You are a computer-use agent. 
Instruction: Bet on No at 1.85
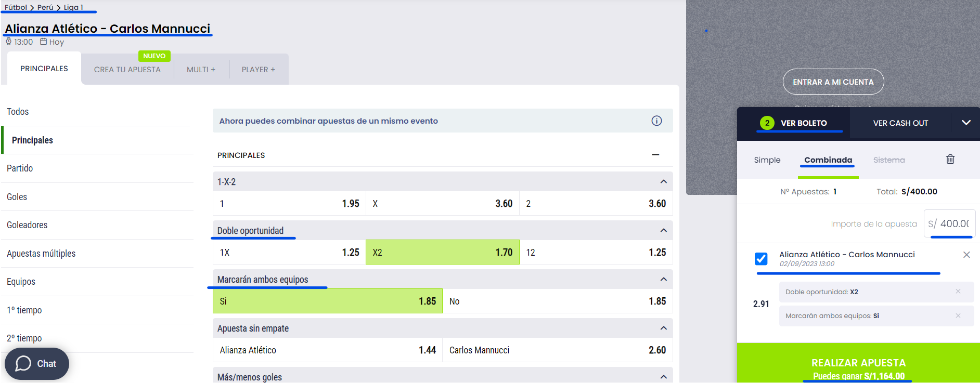[558, 301]
